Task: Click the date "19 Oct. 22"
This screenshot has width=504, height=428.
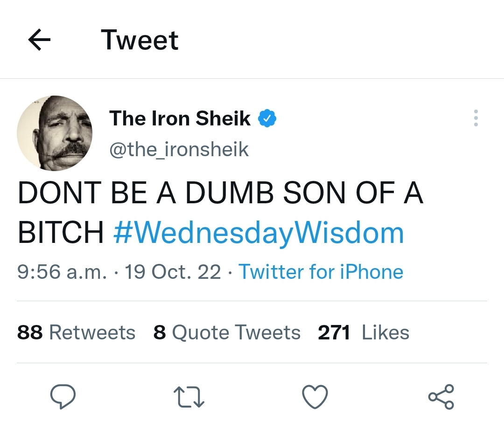Action: point(173,272)
